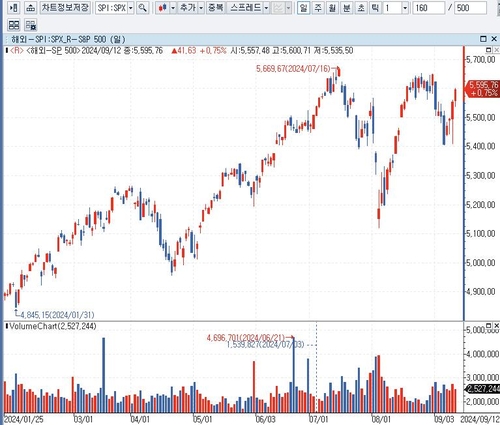The image size is (500, 425).
Task: Click the 2,527,244 current volume tag
Action: click(x=483, y=389)
